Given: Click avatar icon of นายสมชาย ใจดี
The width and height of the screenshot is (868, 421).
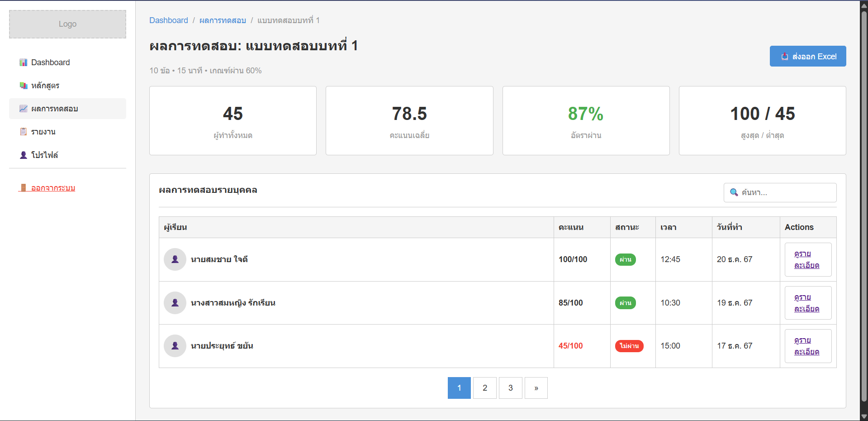Looking at the screenshot, I should pyautogui.click(x=175, y=259).
